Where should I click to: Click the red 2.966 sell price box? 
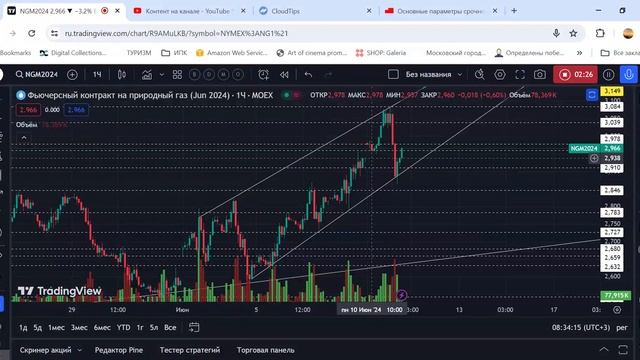[28, 110]
